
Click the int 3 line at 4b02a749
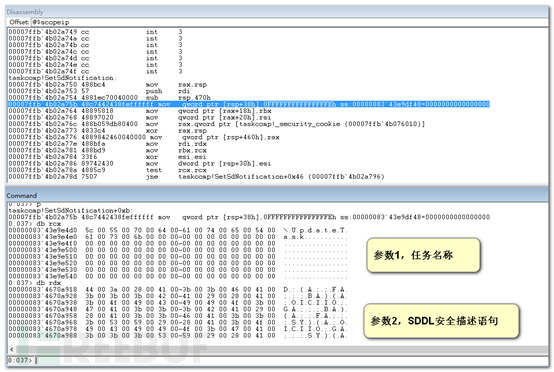pyautogui.click(x=96, y=32)
